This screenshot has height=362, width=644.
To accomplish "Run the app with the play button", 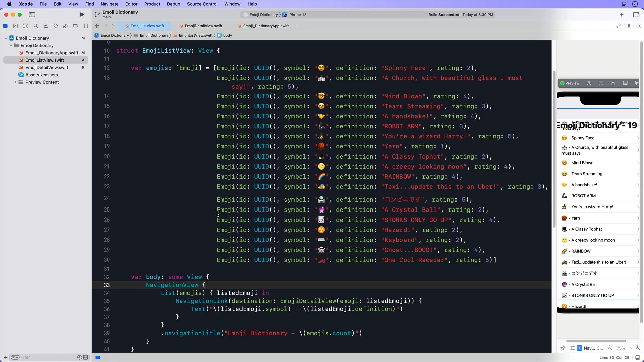I will [82, 15].
